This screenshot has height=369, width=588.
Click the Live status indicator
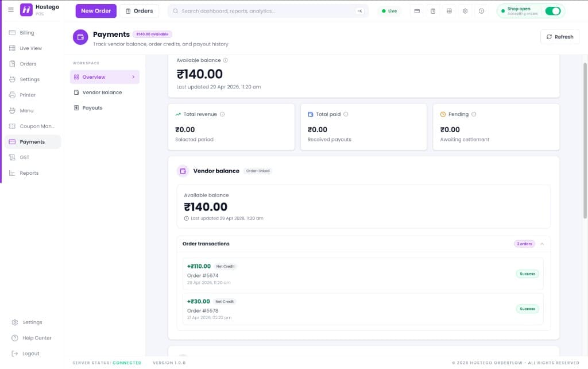pos(389,11)
